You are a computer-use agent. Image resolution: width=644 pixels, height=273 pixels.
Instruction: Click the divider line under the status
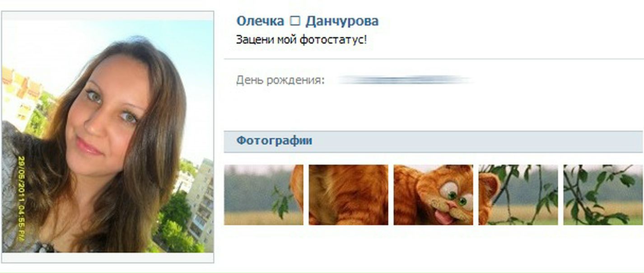click(434, 59)
